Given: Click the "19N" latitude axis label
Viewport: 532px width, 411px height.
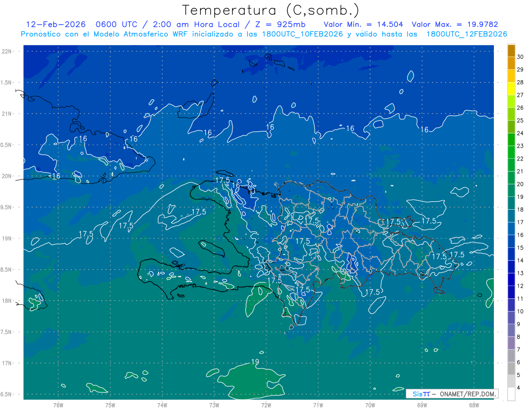Looking at the screenshot, I should click(x=7, y=239).
